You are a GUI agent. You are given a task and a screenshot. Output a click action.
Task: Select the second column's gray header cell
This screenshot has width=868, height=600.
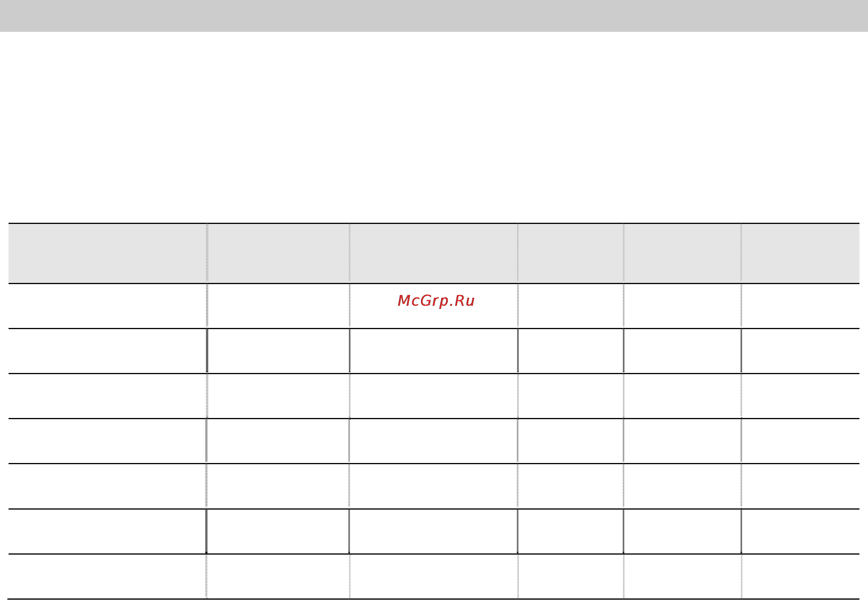[278, 253]
